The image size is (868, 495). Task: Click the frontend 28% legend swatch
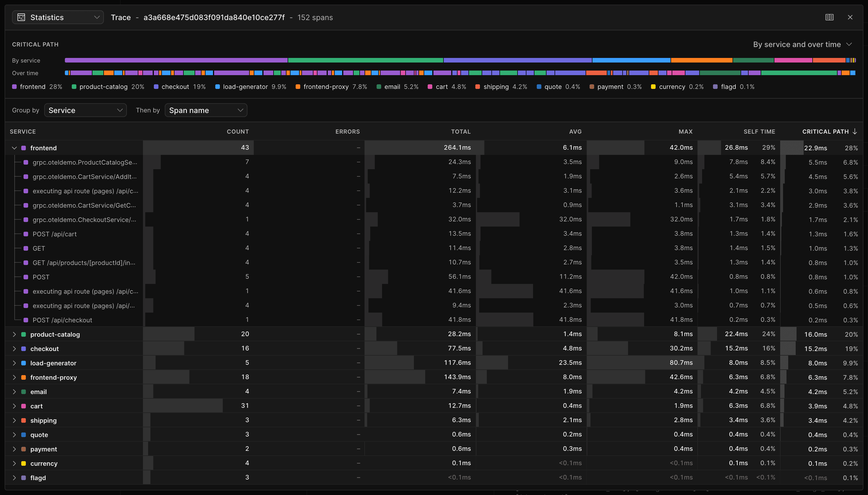coord(14,87)
